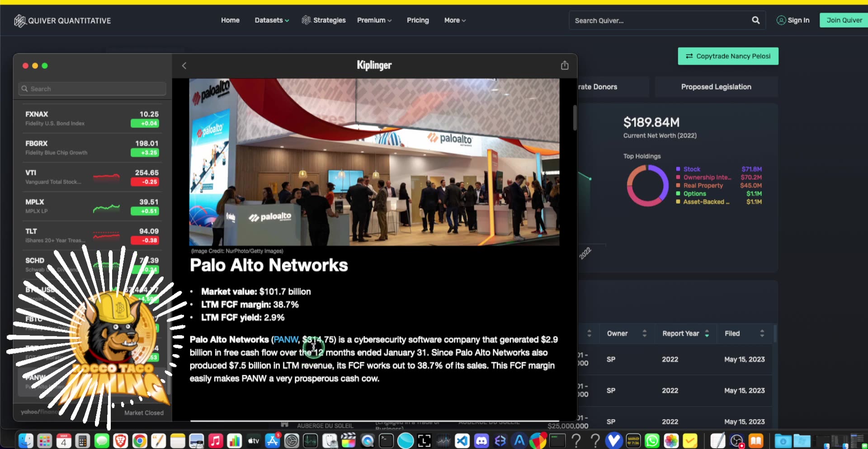Click the Quiver Quantitative logo

coord(62,21)
